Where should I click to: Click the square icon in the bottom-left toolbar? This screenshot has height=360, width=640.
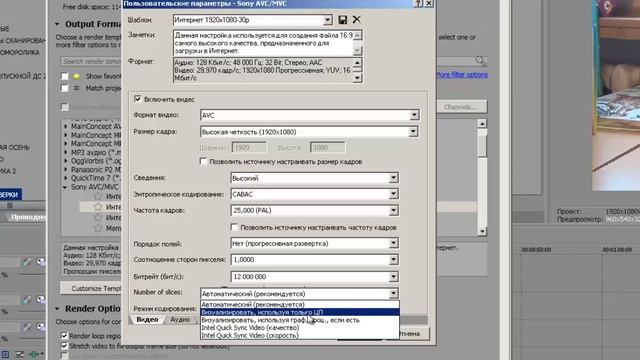click(6, 354)
